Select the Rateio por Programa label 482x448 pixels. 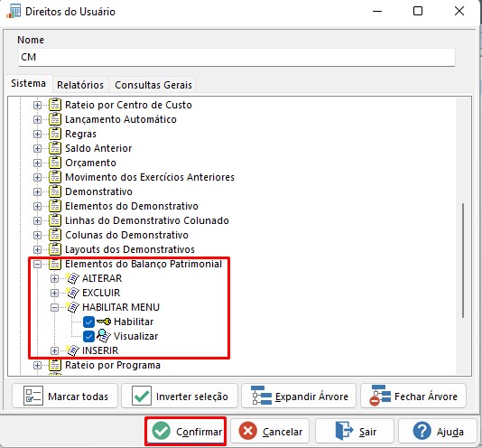click(x=113, y=365)
